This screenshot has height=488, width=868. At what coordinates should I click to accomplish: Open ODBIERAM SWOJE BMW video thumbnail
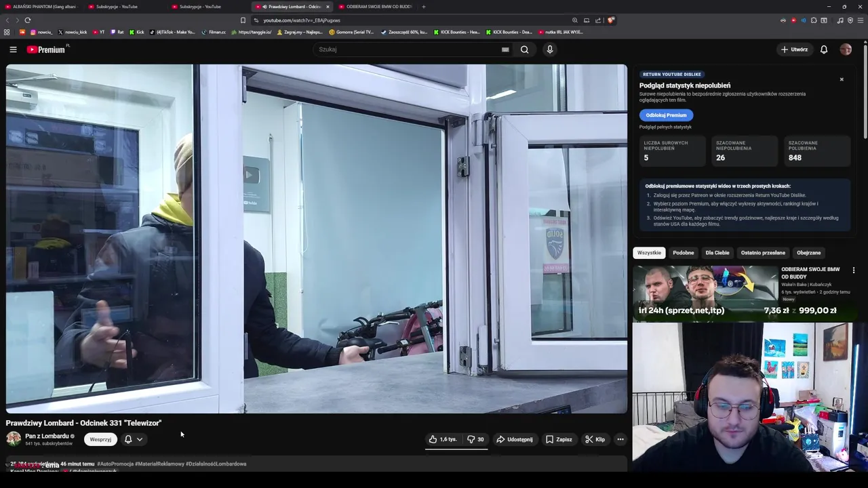[705, 293]
